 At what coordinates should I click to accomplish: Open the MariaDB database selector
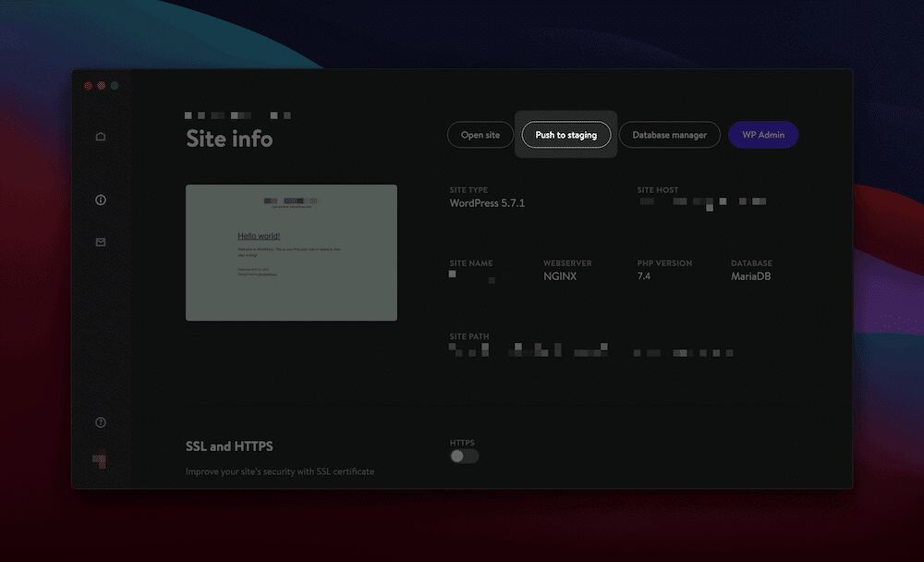(752, 275)
